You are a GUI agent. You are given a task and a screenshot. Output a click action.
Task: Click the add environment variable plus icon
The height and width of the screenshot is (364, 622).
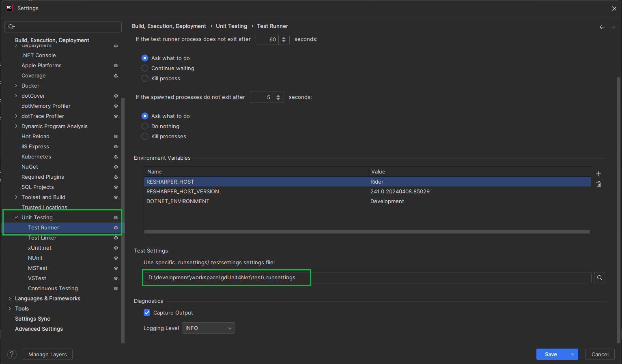click(598, 173)
